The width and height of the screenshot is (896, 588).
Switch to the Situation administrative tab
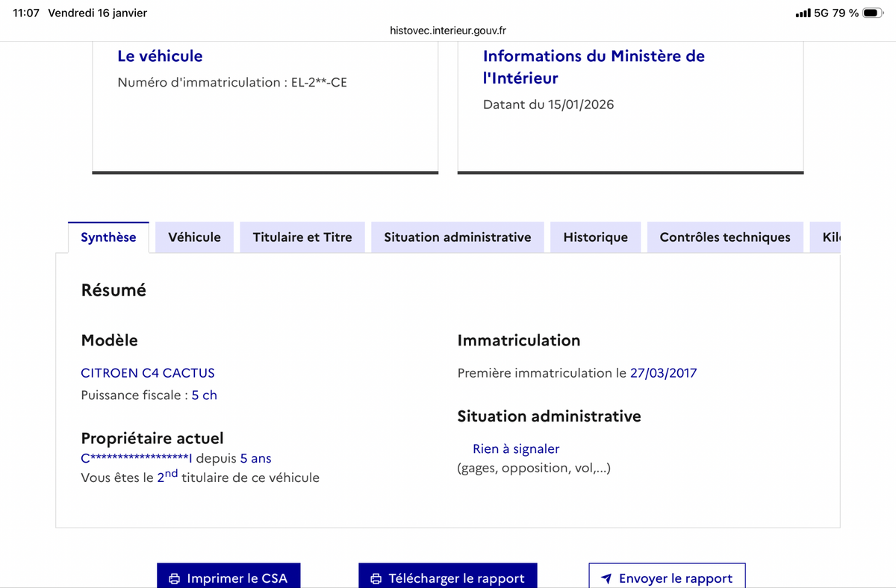457,237
